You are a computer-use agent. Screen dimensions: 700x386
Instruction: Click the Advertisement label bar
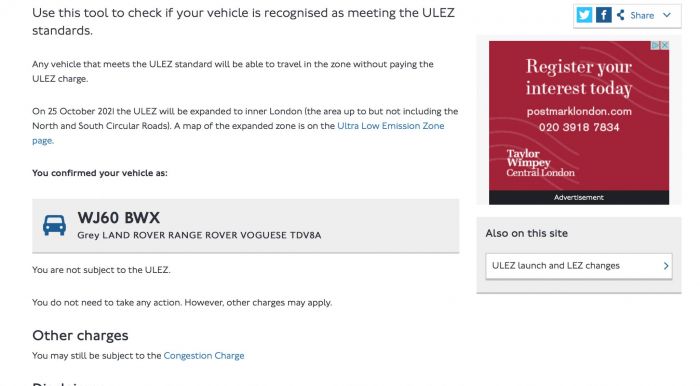click(x=579, y=197)
